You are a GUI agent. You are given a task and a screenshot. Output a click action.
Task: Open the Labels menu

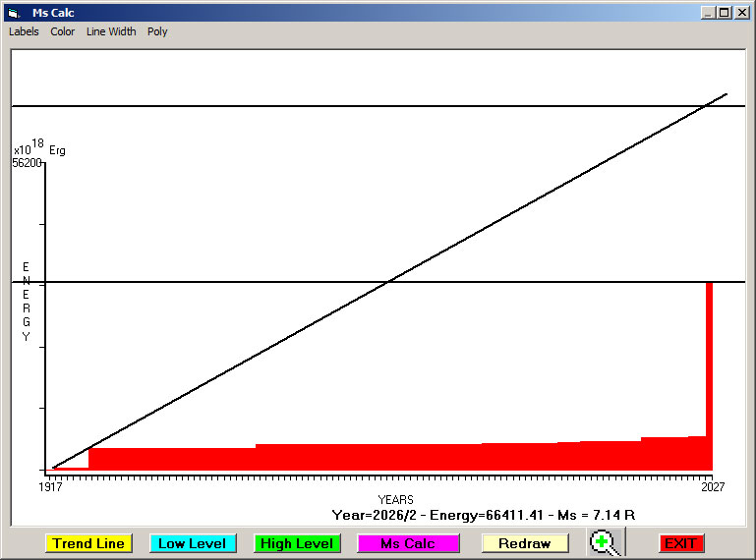tap(24, 31)
